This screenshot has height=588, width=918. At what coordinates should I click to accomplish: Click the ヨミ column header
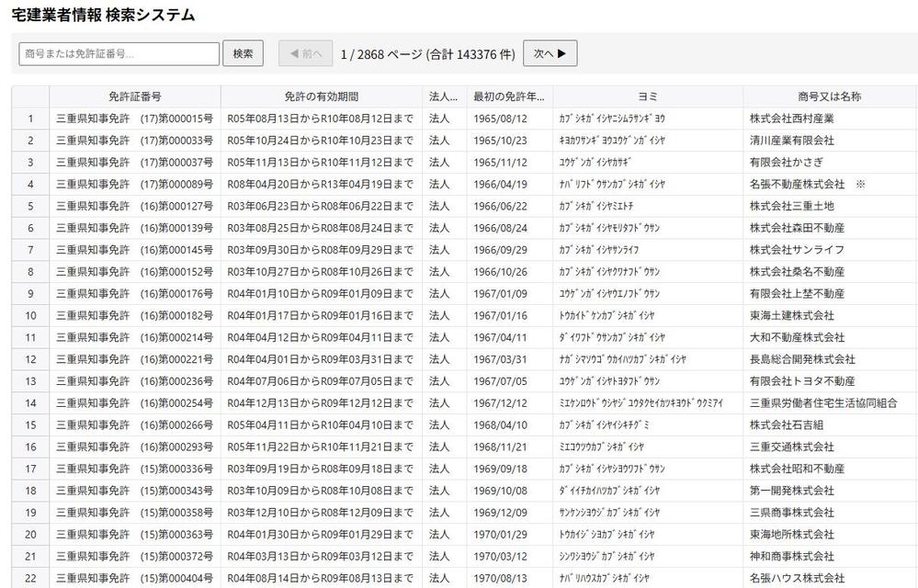coord(648,96)
